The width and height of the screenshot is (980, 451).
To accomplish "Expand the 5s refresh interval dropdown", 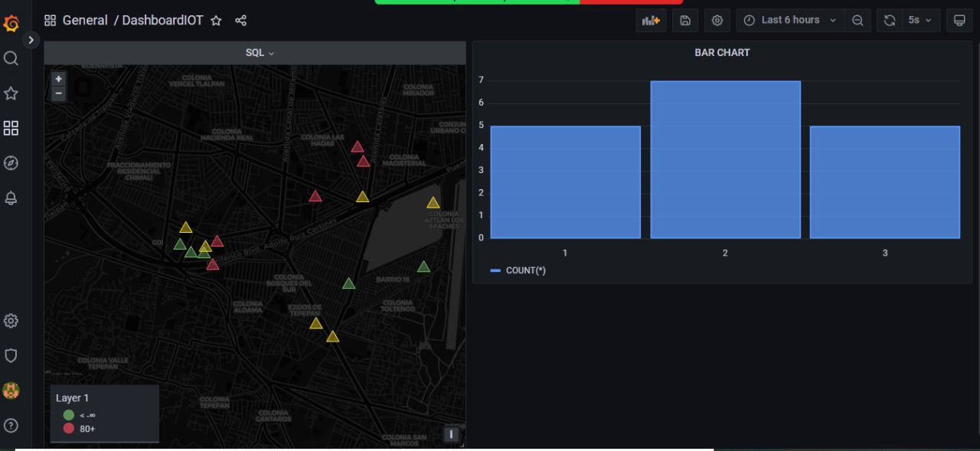I will click(x=920, y=21).
